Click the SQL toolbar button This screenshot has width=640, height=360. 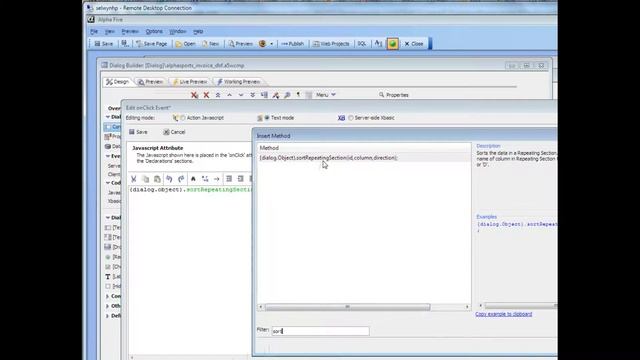click(x=362, y=44)
